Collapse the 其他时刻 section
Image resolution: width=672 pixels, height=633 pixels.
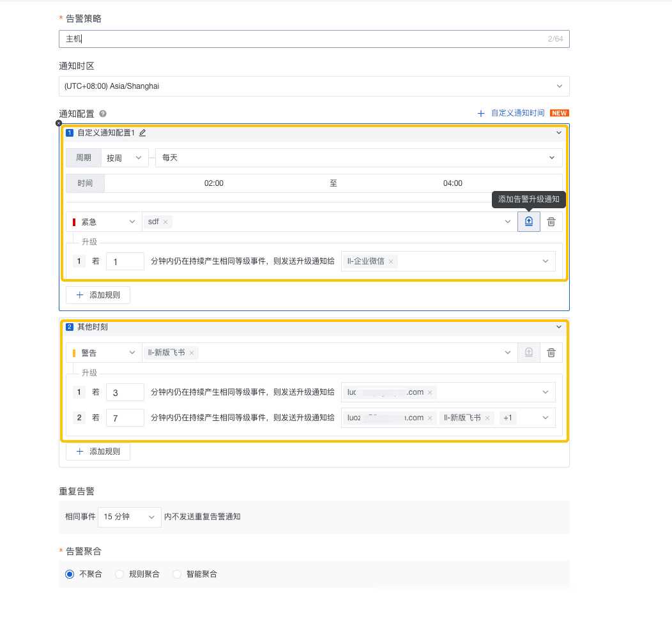coord(559,327)
